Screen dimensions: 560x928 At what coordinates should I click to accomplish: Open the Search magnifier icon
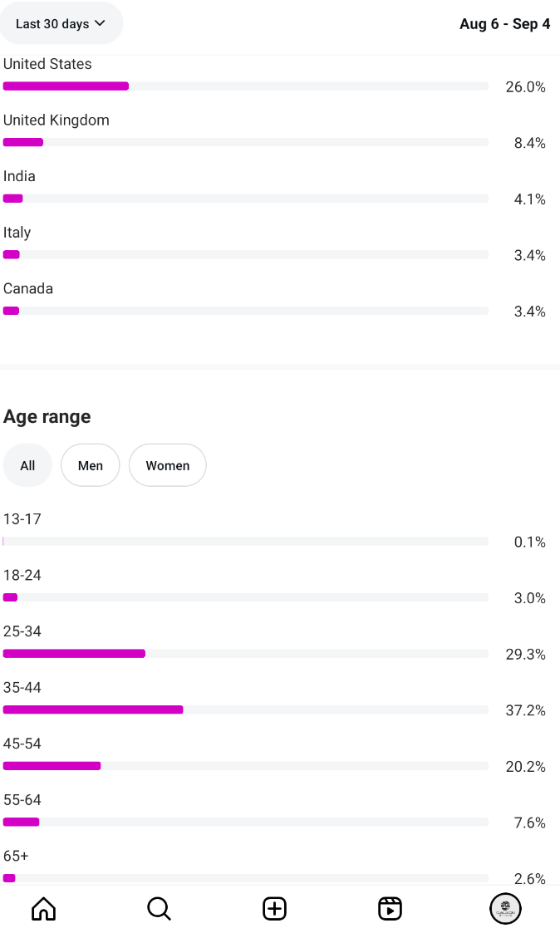tap(159, 908)
